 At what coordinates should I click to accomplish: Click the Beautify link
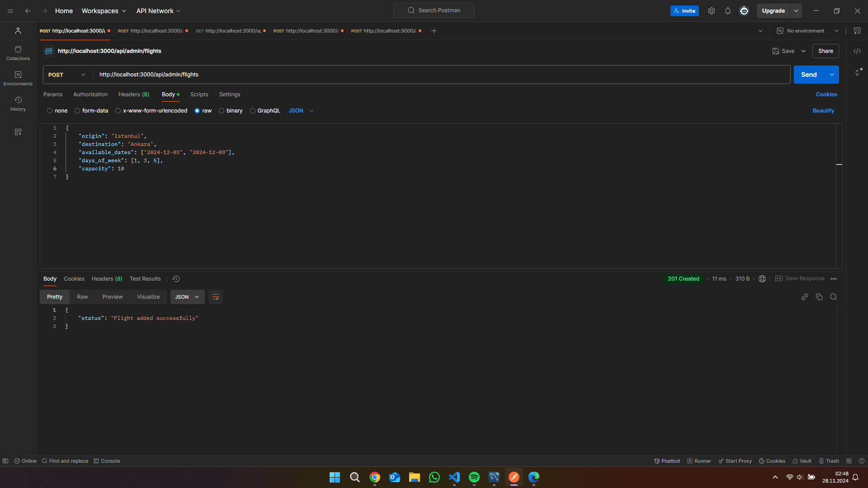[823, 111]
